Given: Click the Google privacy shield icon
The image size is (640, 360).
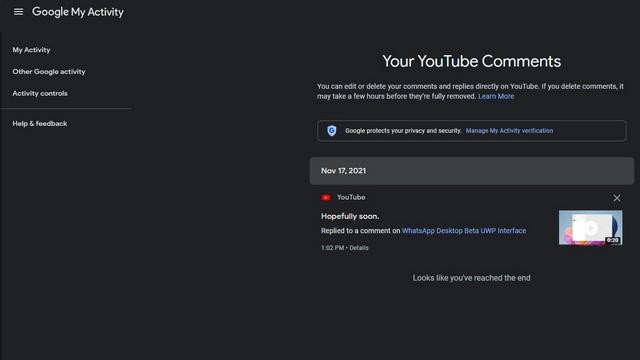Looking at the screenshot, I should (x=331, y=131).
